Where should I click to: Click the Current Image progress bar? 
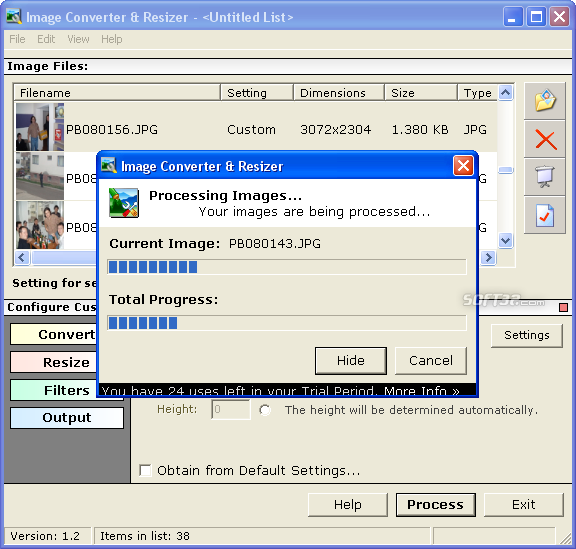point(287,267)
